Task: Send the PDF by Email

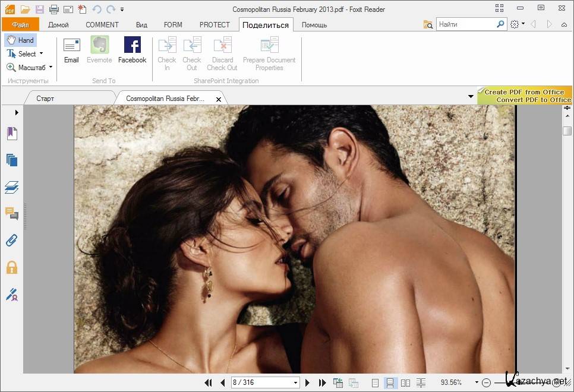Action: click(x=71, y=49)
